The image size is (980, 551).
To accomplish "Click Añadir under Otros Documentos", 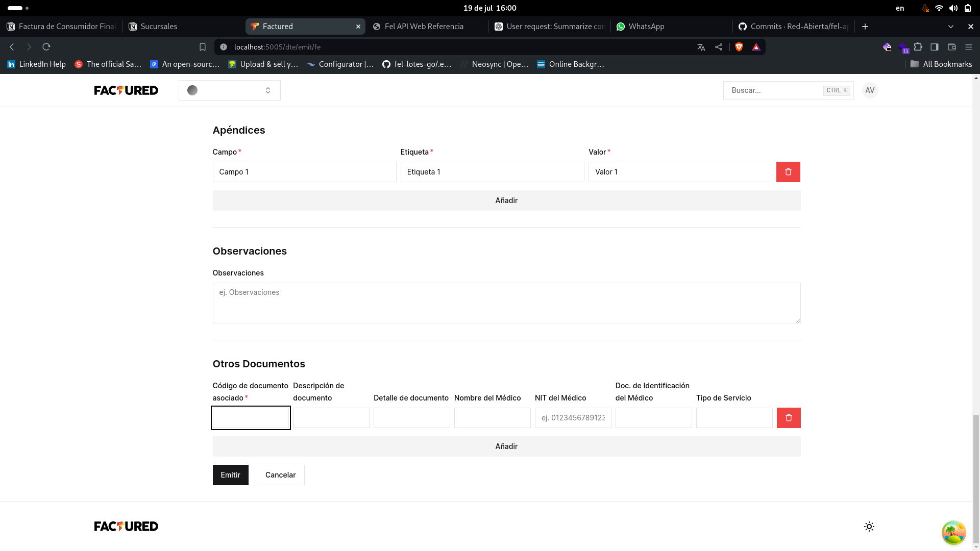I will click(506, 446).
